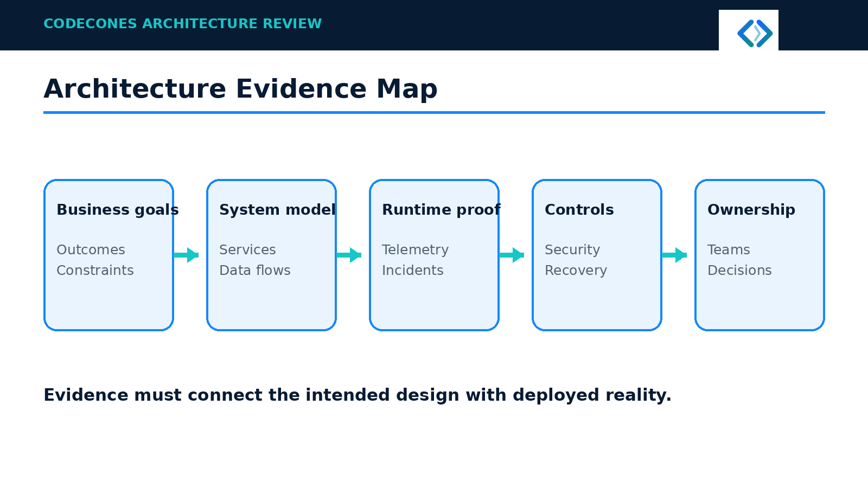The width and height of the screenshot is (868, 488).
Task: Click the 'Decisions' text
Action: [x=739, y=271]
